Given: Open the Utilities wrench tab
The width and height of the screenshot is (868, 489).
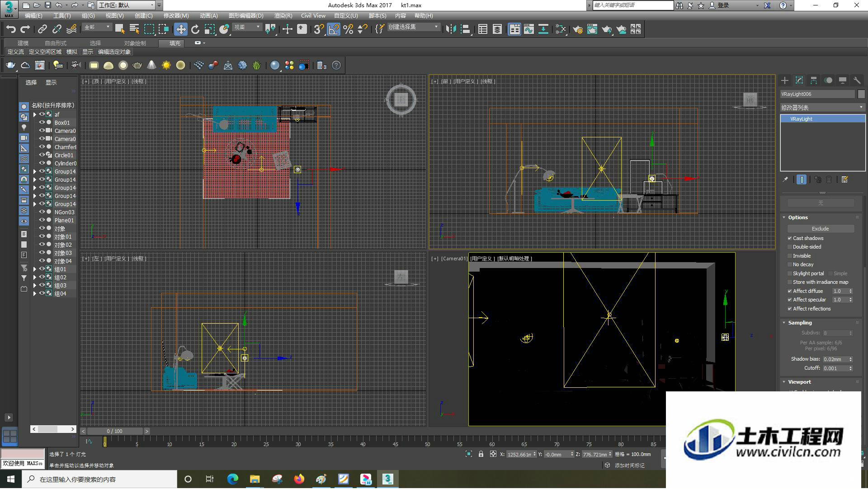Looking at the screenshot, I should coord(857,80).
